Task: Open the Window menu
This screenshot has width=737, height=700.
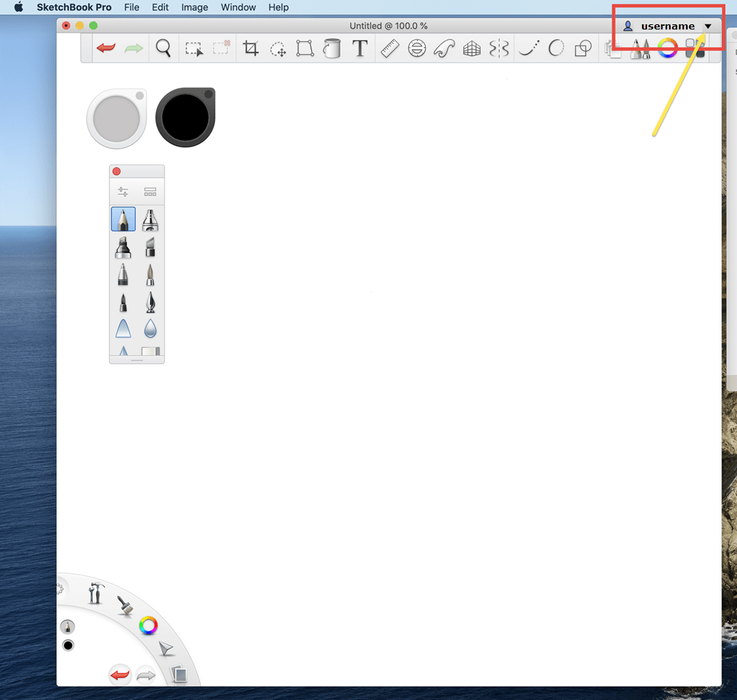Action: 238,7
